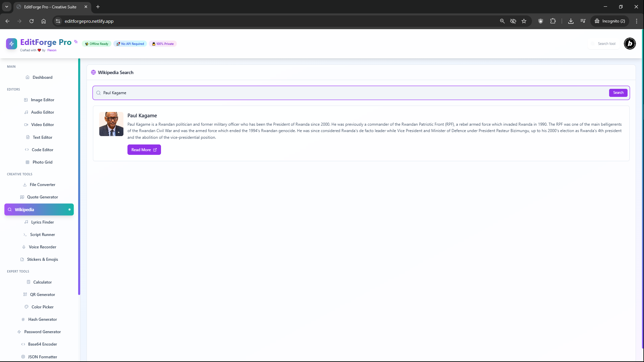Click the Paul Kagame portrait thumbnail

click(111, 124)
